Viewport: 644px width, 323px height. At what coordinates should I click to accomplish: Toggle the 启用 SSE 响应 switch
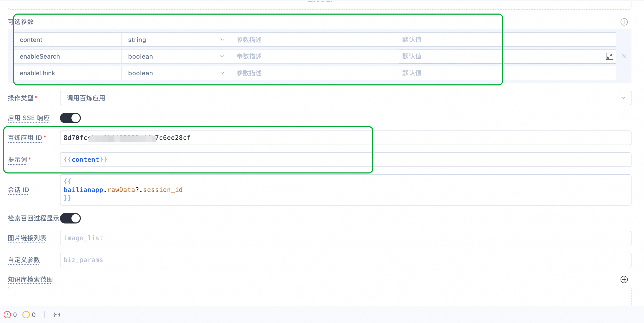coord(70,118)
